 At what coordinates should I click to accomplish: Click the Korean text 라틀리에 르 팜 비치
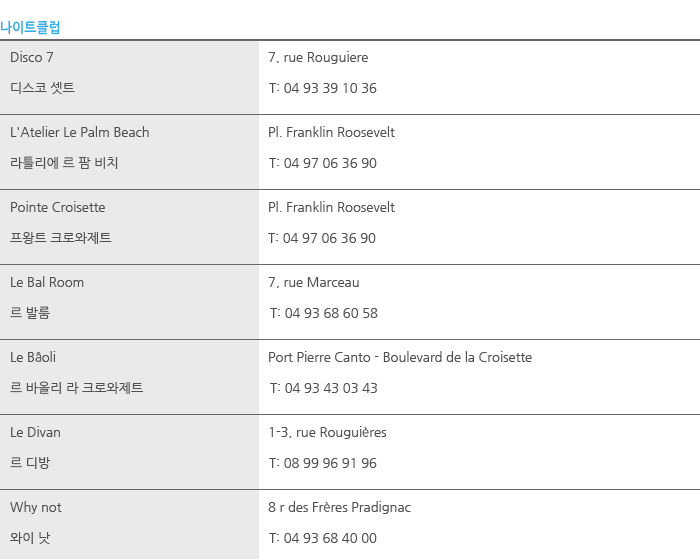pyautogui.click(x=64, y=163)
